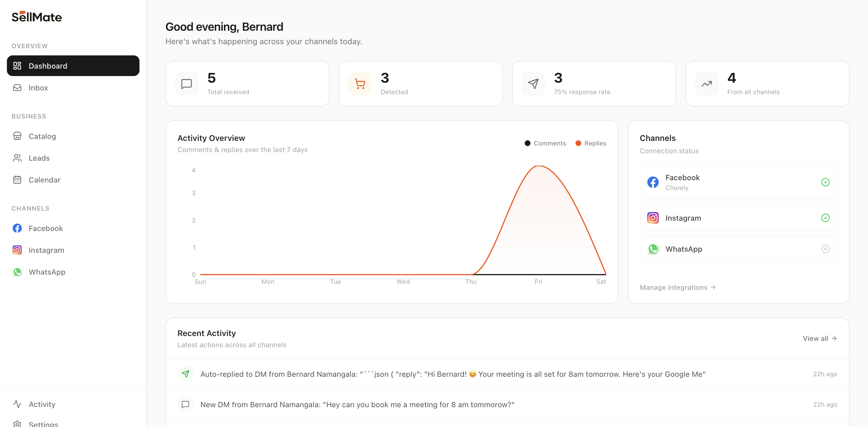Viewport: 868px width, 427px height.
Task: Open the Inbox envelope icon
Action: coord(17,88)
